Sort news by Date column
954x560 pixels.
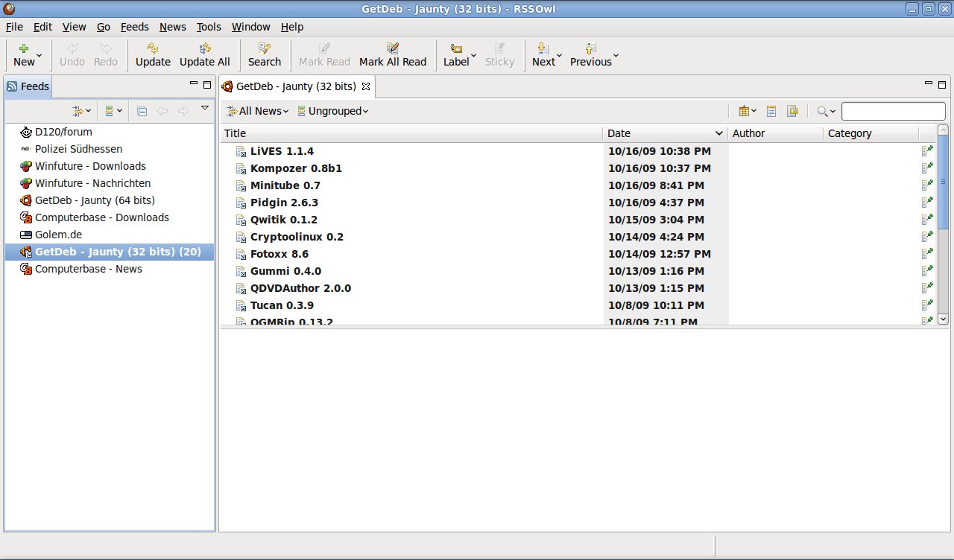[665, 133]
